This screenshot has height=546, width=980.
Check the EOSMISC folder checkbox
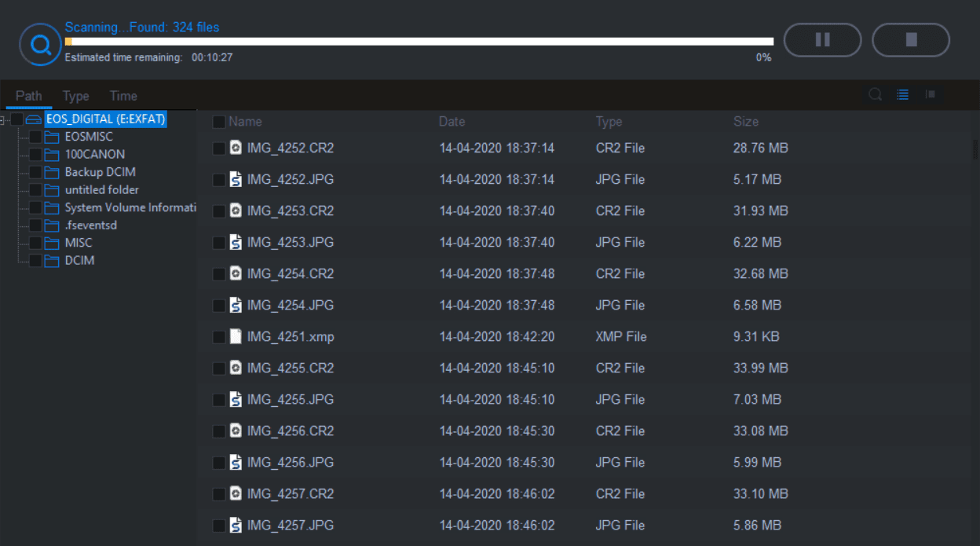pyautogui.click(x=35, y=137)
